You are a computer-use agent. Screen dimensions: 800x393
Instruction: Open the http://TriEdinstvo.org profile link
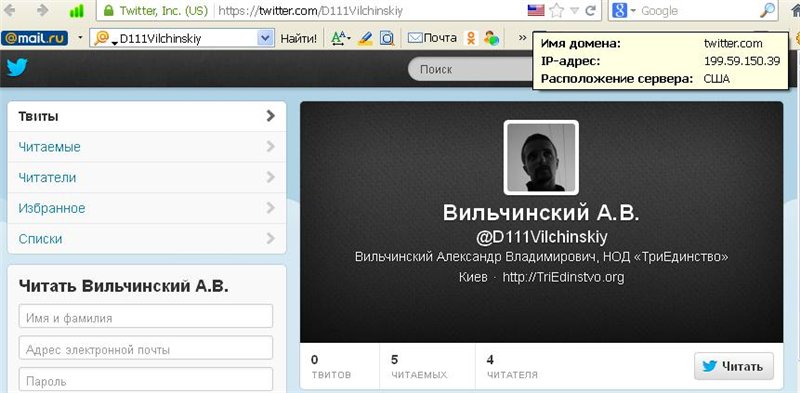(x=563, y=277)
